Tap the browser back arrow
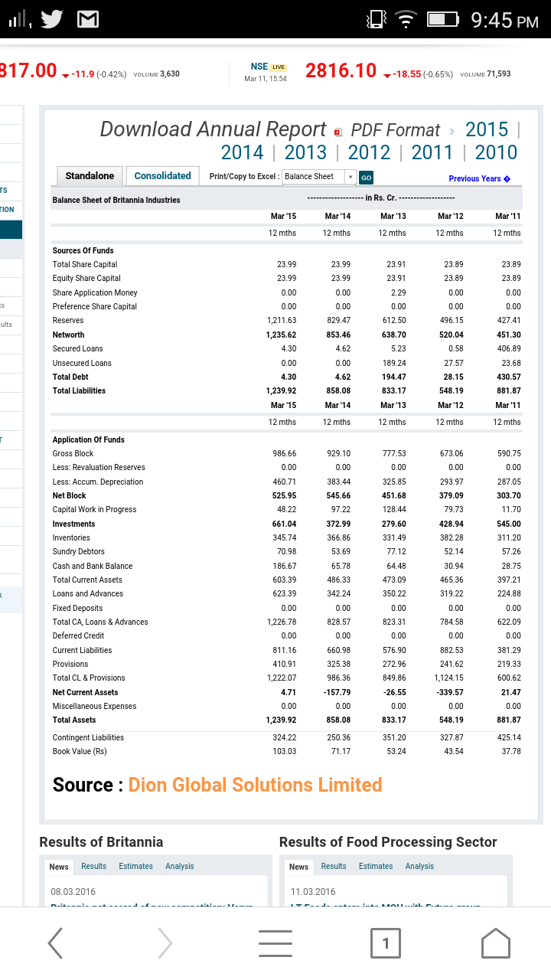This screenshot has height=980, width=551. 55,943
